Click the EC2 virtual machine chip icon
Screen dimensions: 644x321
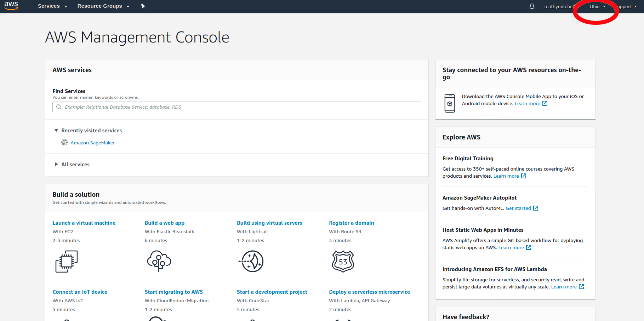click(x=67, y=262)
